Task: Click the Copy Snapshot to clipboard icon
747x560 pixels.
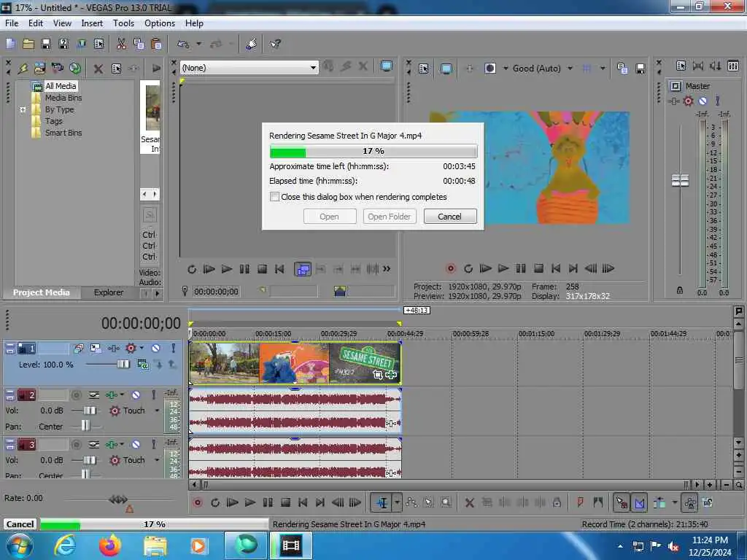Action: click(622, 69)
